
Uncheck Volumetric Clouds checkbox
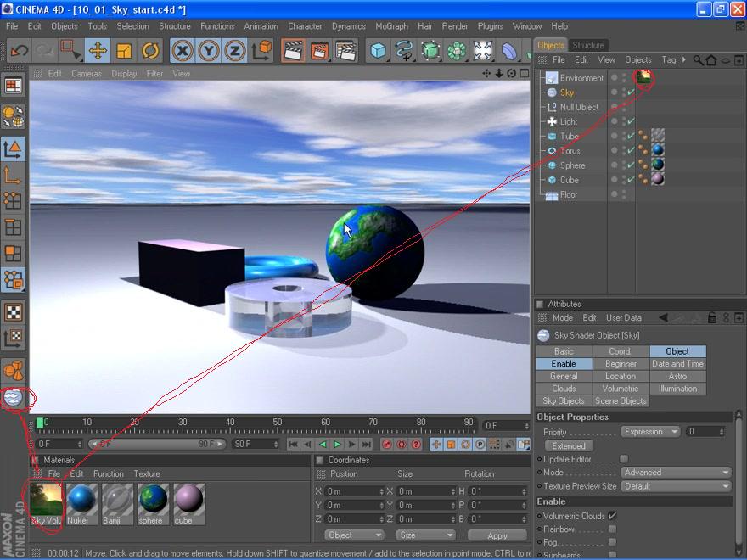point(612,516)
